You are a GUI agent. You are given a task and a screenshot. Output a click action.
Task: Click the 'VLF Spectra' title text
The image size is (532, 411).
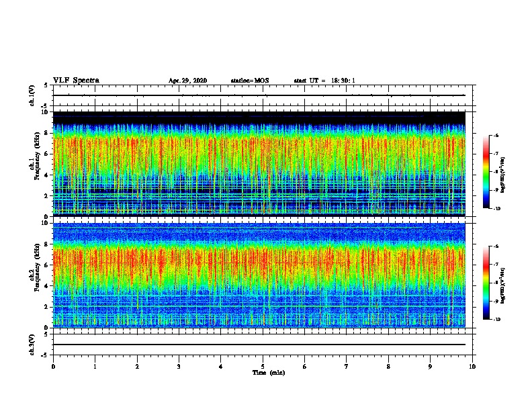76,80
